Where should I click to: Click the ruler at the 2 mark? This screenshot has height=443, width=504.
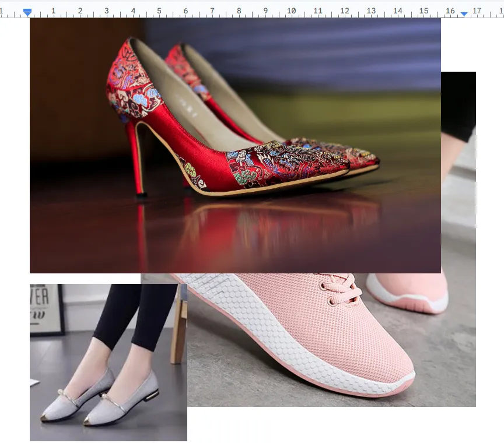[80, 10]
